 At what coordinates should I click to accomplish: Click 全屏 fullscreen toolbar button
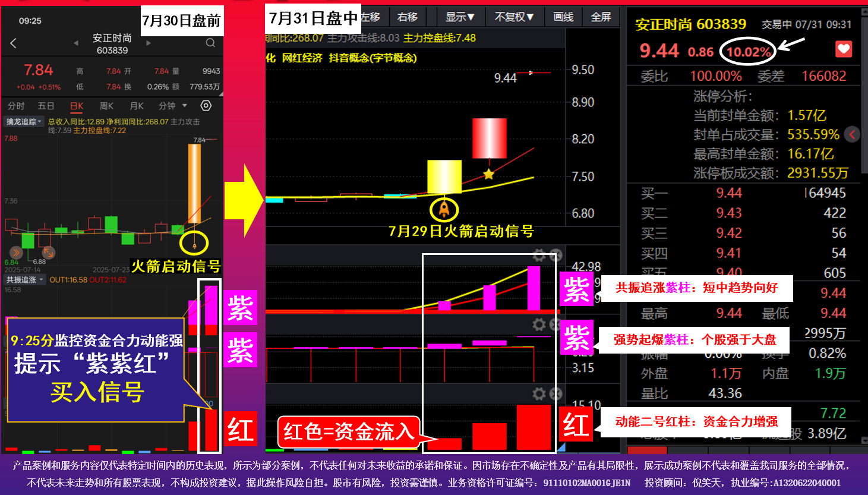tap(601, 17)
